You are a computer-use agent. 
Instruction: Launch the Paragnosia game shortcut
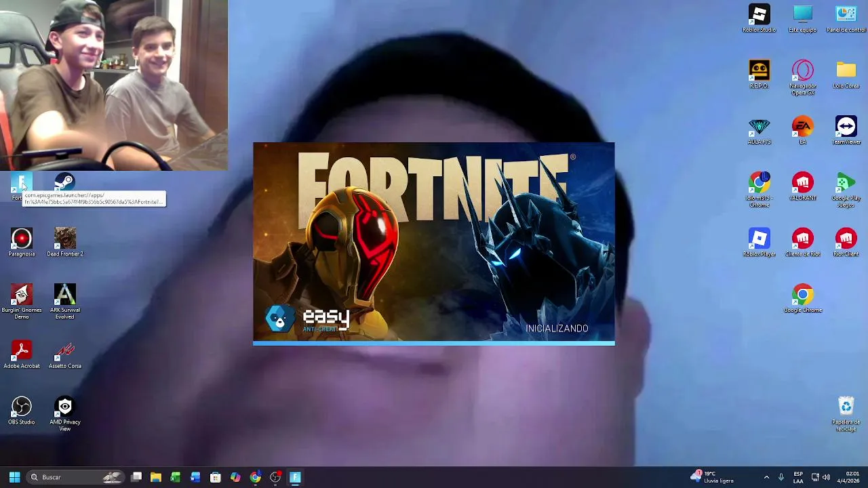coord(21,243)
